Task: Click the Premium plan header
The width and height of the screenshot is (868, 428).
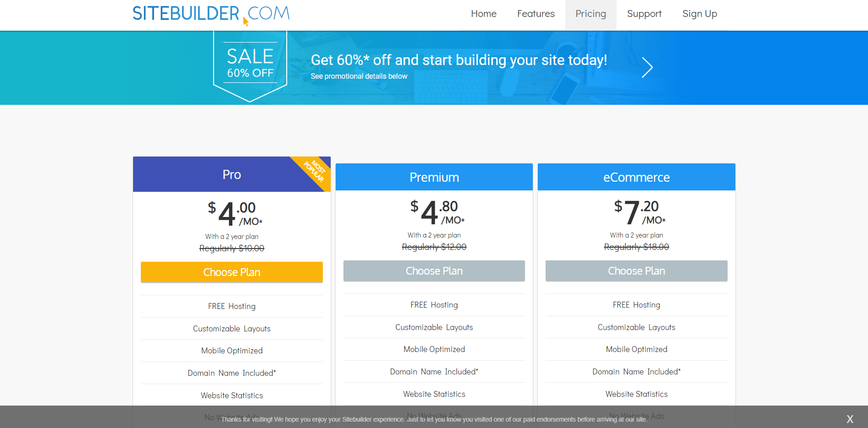Action: click(434, 177)
